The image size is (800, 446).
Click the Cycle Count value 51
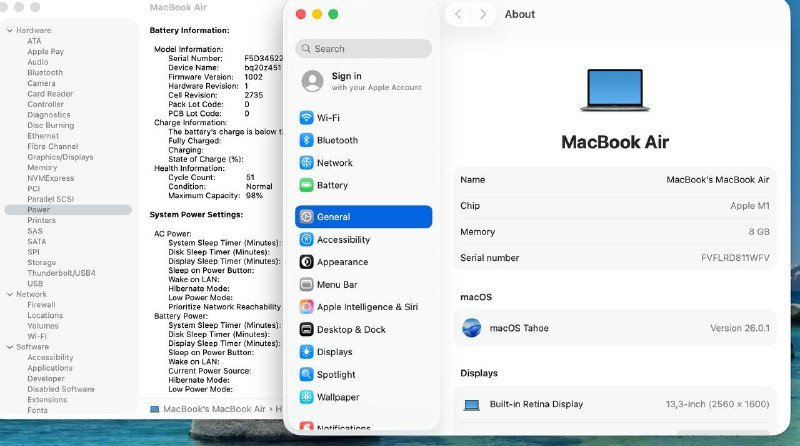pos(250,177)
